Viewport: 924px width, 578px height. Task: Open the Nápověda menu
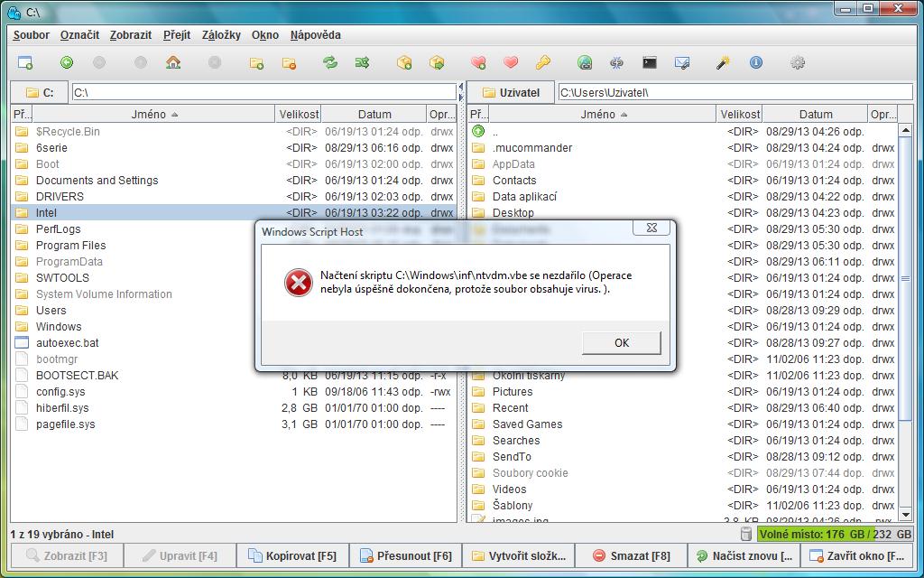[315, 35]
